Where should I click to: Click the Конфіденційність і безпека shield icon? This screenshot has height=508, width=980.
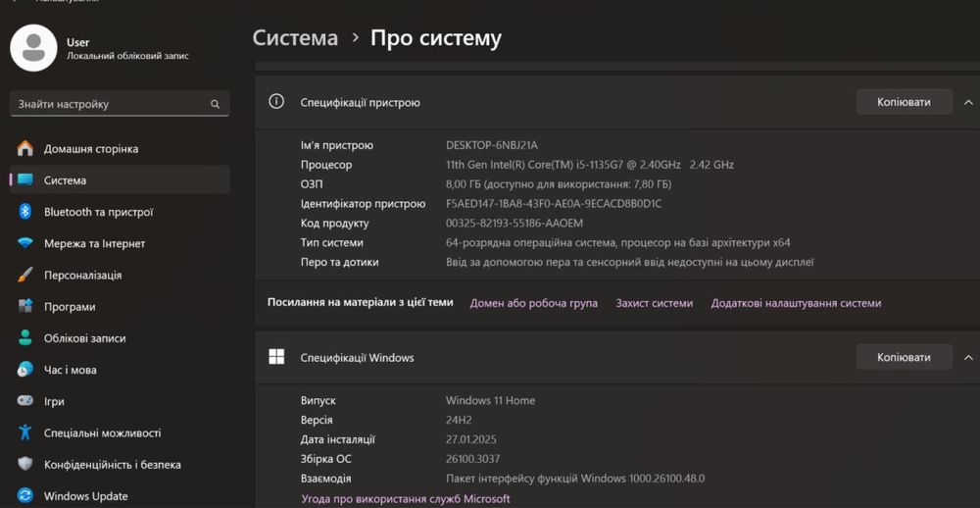25,464
